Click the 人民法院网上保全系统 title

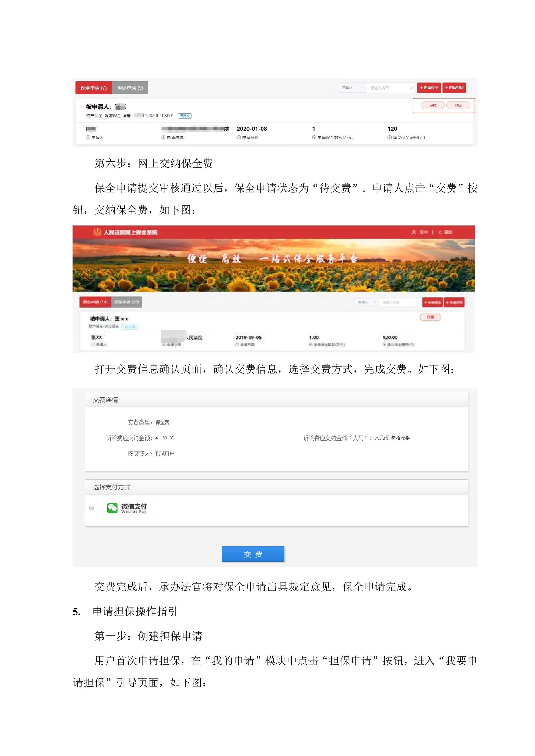tap(130, 233)
